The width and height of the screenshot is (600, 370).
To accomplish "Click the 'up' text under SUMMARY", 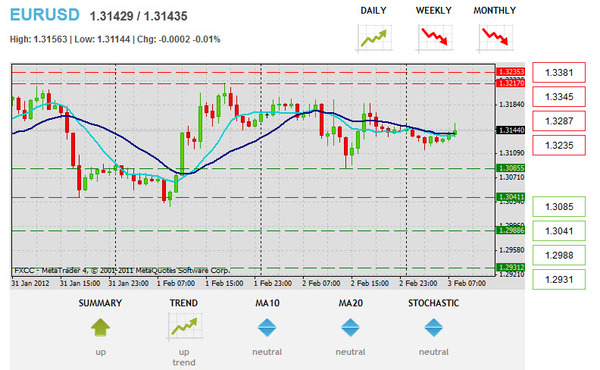I will (x=101, y=352).
